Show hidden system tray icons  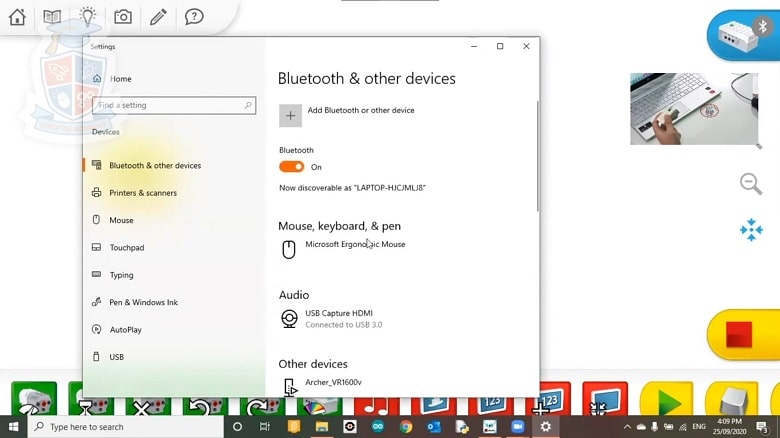627,427
